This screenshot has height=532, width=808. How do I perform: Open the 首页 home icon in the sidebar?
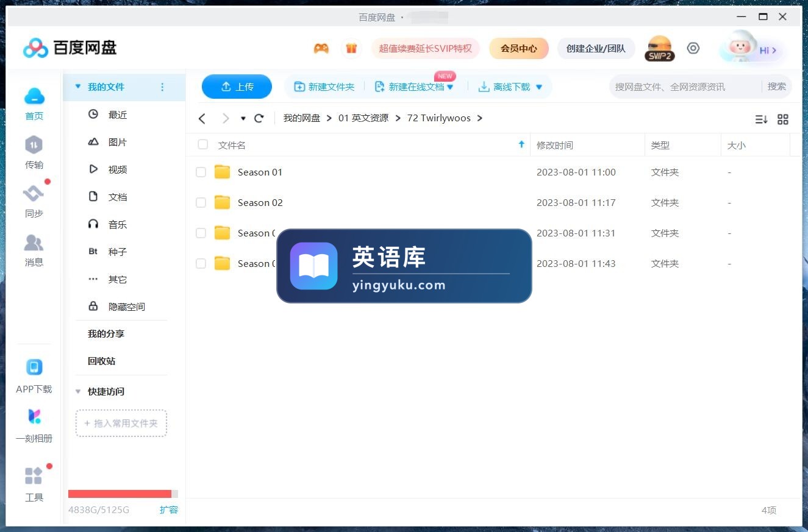[34, 96]
